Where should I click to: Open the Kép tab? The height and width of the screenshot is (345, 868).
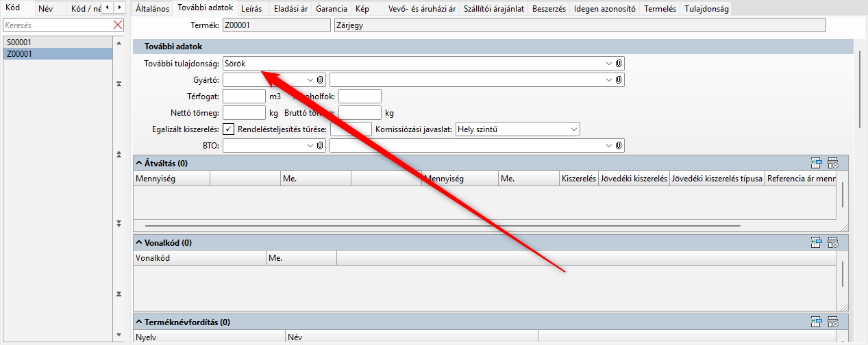click(x=362, y=9)
